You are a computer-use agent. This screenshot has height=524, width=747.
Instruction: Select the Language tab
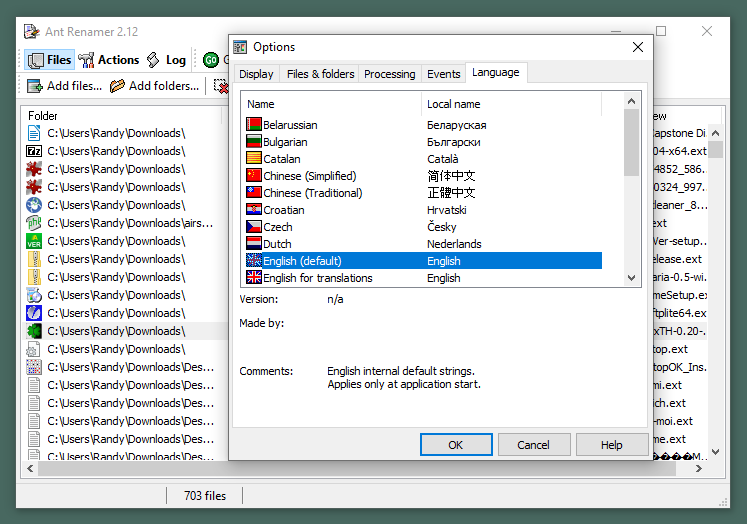[x=496, y=72]
